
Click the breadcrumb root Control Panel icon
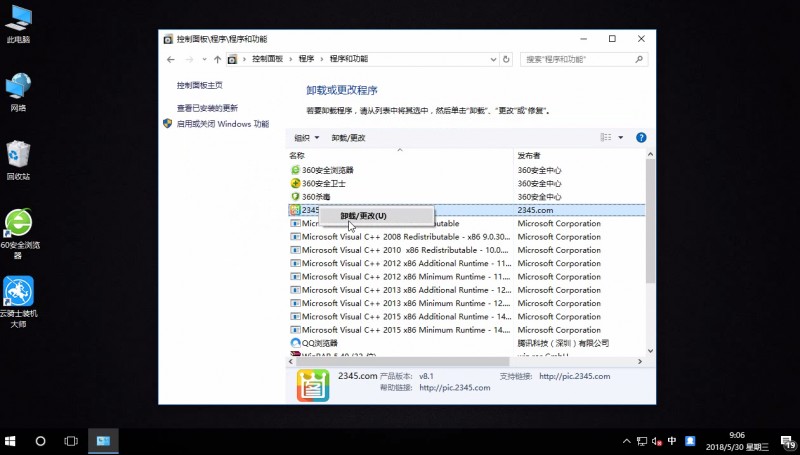click(232, 60)
